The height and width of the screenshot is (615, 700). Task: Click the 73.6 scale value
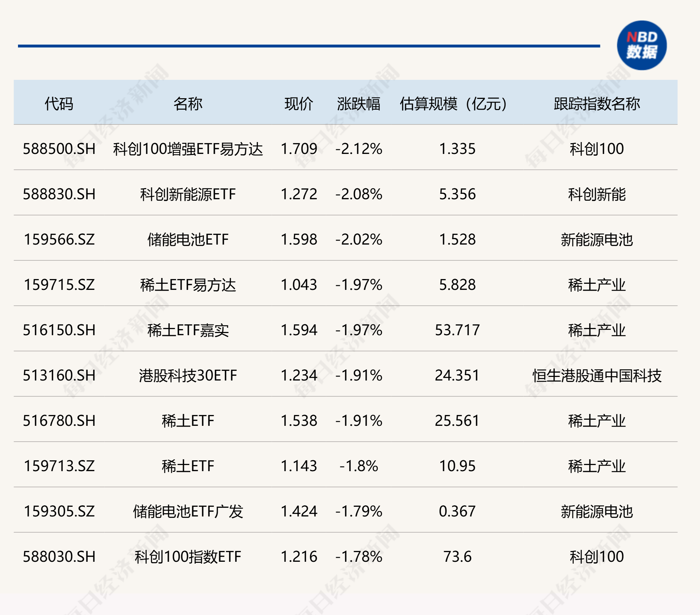click(457, 557)
